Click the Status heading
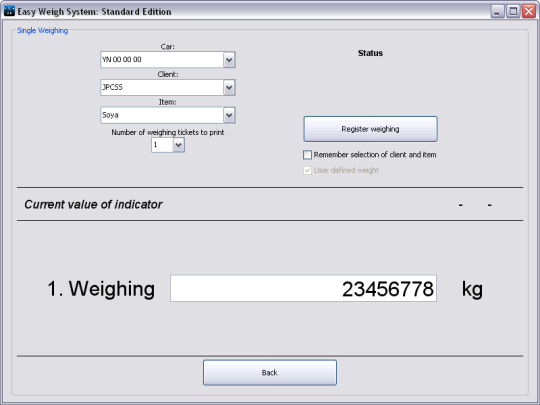This screenshot has height=405, width=540. [x=370, y=53]
